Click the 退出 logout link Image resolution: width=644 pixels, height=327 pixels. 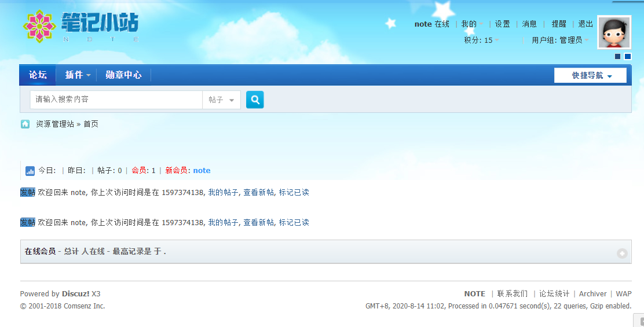(x=586, y=24)
